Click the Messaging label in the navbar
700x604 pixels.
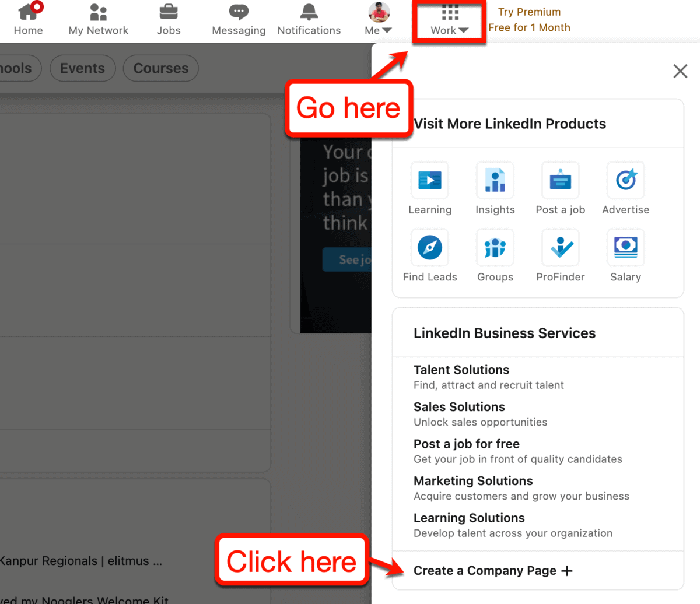pos(239,30)
